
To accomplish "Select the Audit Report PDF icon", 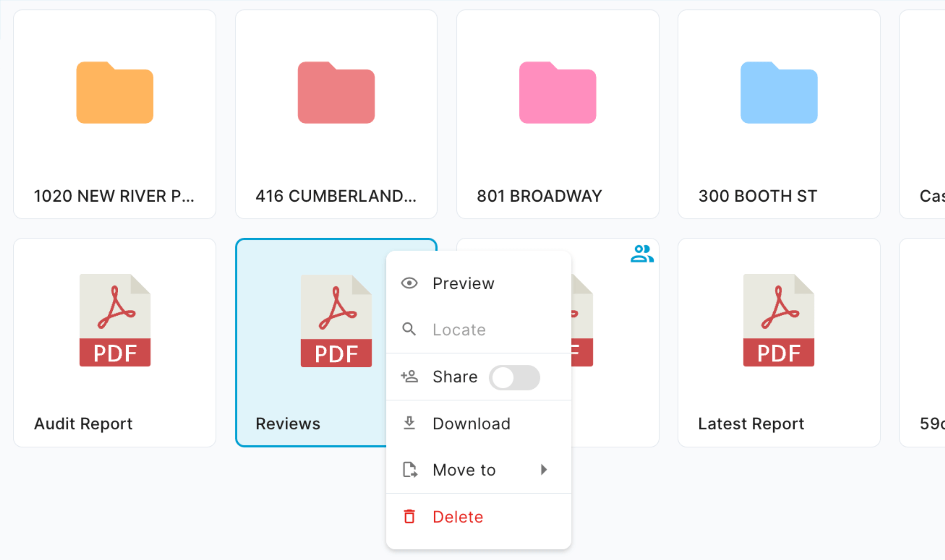I will coord(115,320).
